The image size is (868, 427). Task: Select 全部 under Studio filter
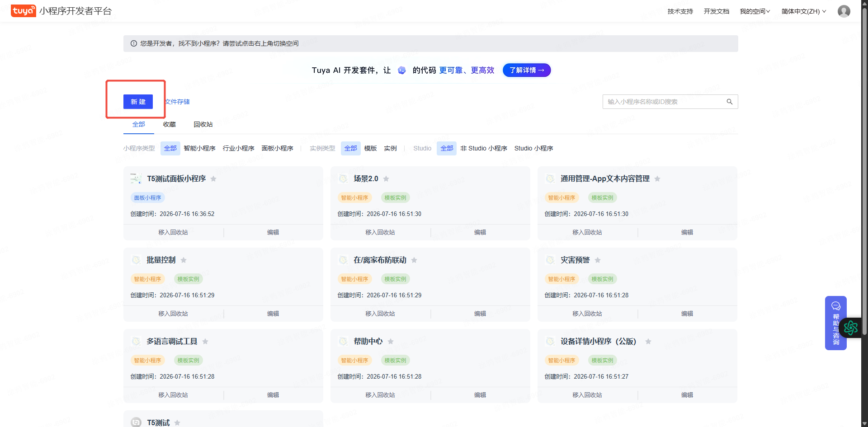[447, 148]
